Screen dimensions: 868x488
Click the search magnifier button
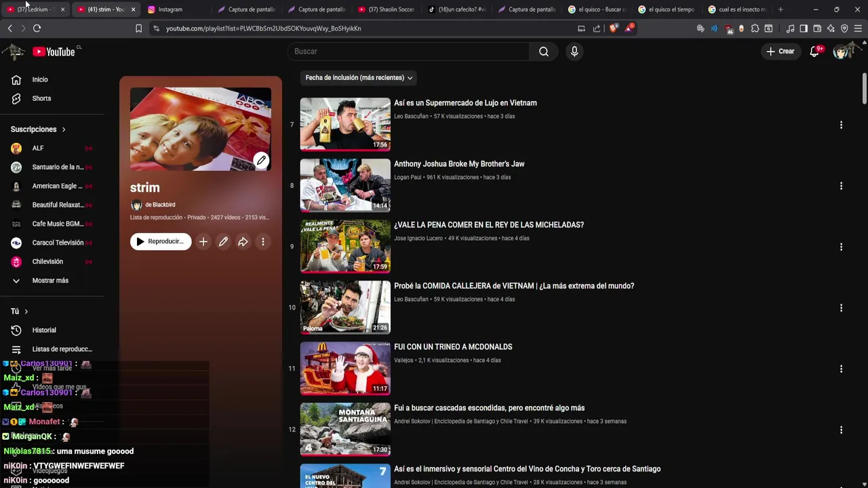click(544, 52)
